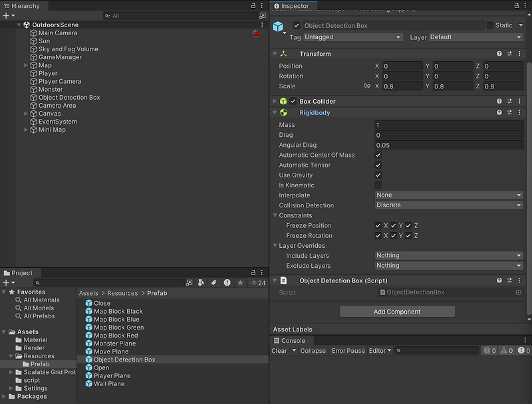Toggle the Static checkbox

pyautogui.click(x=490, y=25)
